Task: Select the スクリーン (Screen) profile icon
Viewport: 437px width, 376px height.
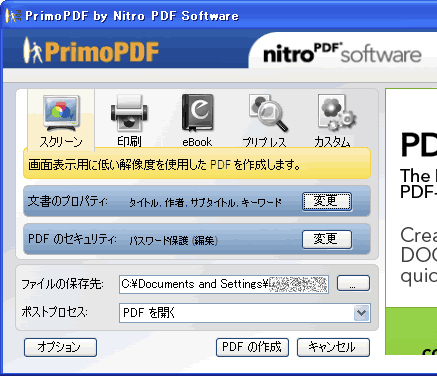Action: click(61, 113)
